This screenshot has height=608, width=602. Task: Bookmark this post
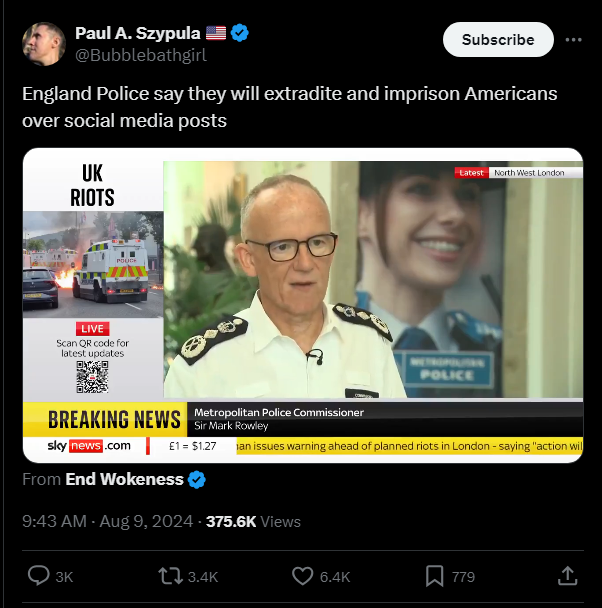click(x=435, y=576)
